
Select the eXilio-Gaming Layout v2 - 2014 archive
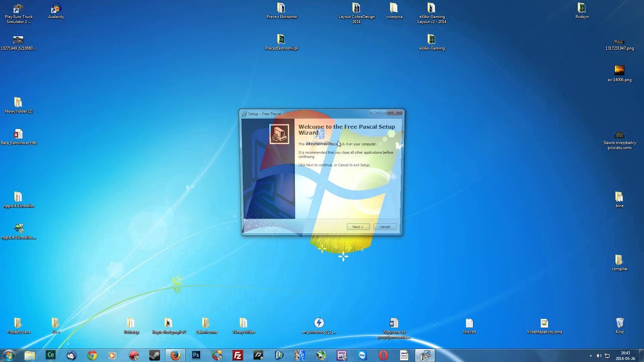pos(432,14)
